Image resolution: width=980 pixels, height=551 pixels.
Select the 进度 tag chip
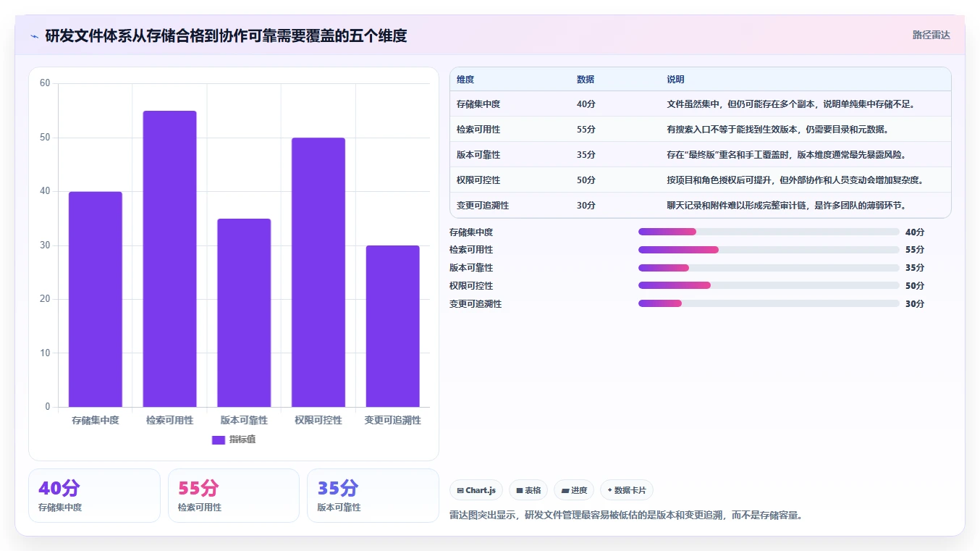point(574,490)
